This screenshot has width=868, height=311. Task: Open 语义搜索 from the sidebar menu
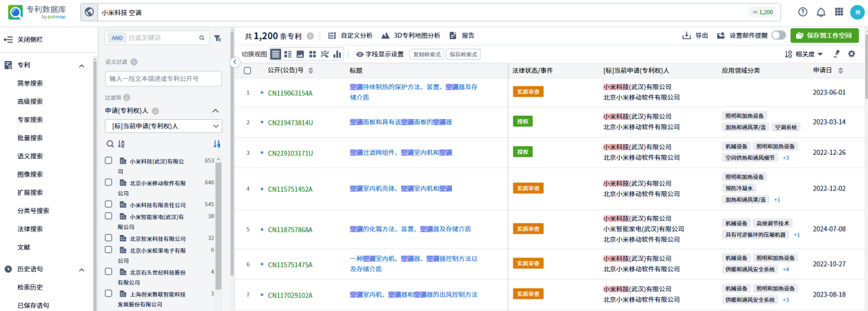30,156
